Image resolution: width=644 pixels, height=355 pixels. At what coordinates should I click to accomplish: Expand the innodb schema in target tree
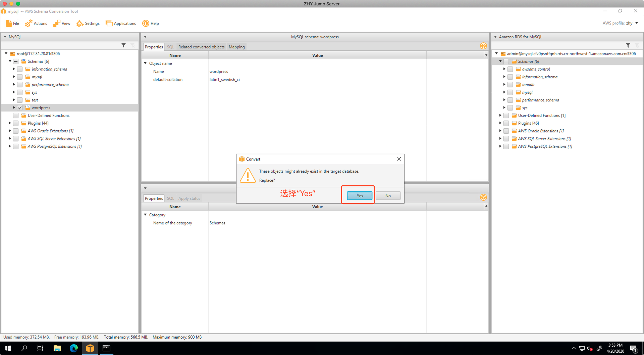click(x=504, y=85)
